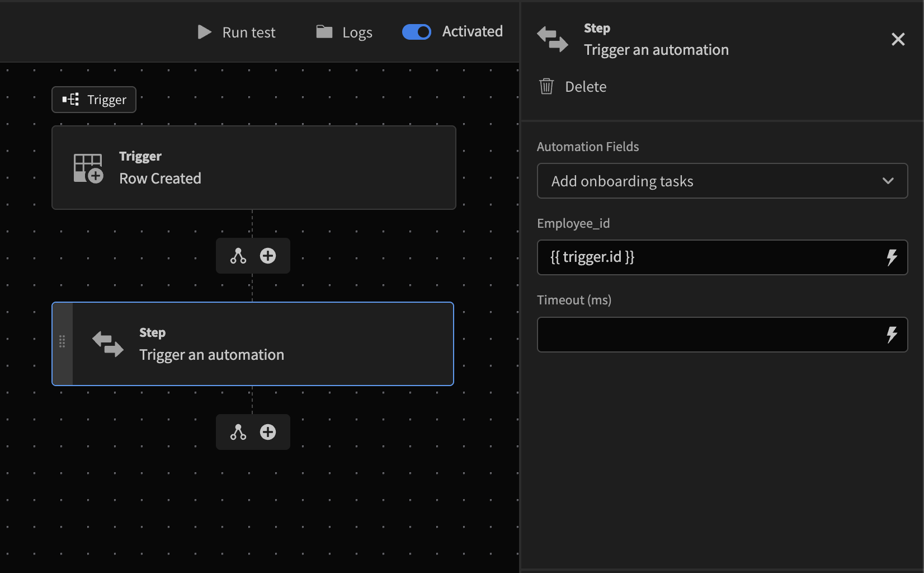The width and height of the screenshot is (924, 573).
Task: Click the 'Automation Fields' label
Action: 588,147
